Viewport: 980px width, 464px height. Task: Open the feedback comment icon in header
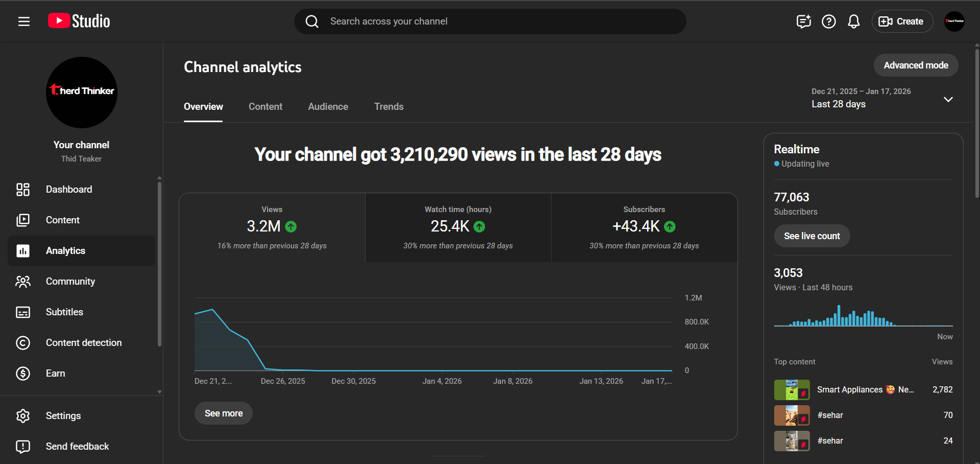point(803,21)
